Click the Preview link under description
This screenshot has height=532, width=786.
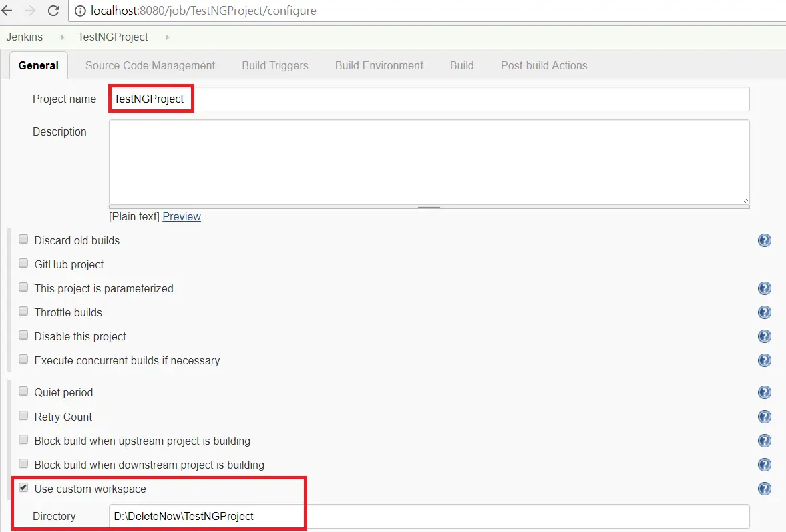182,216
